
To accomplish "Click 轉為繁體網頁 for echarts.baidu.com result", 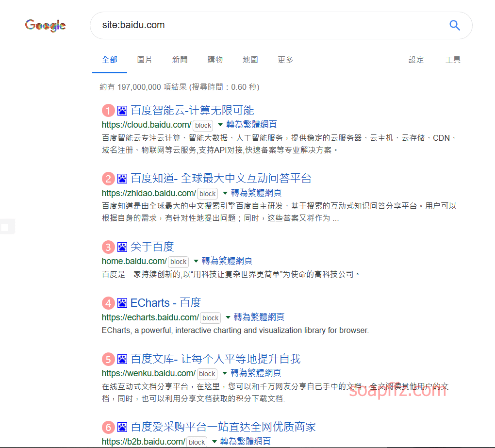I will (259, 317).
